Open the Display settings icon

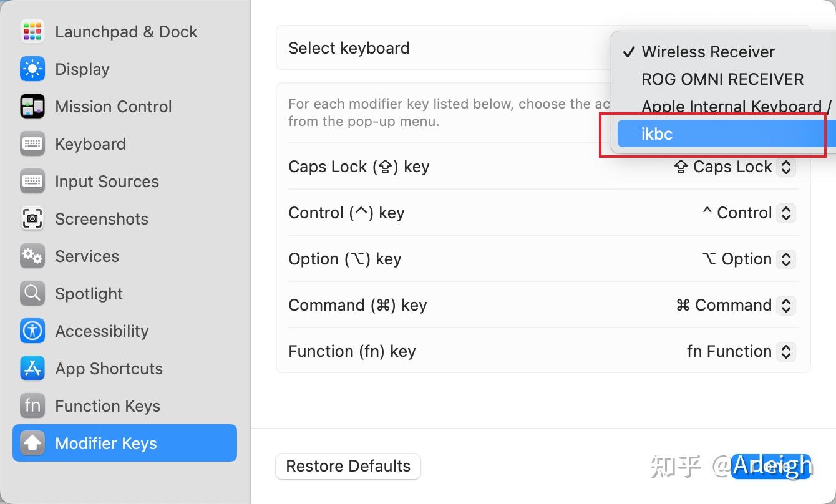pos(32,69)
